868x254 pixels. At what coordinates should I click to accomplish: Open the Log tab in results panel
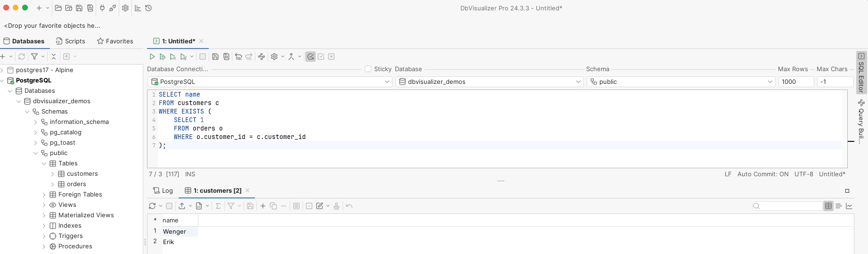[163, 190]
